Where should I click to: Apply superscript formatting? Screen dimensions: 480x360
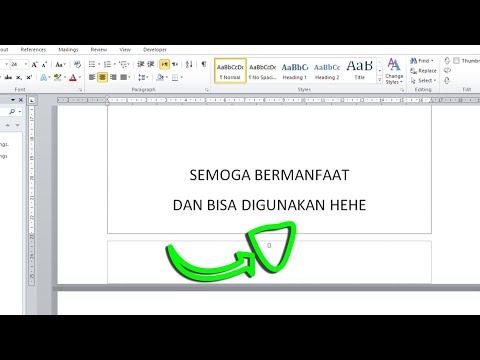(x=29, y=78)
